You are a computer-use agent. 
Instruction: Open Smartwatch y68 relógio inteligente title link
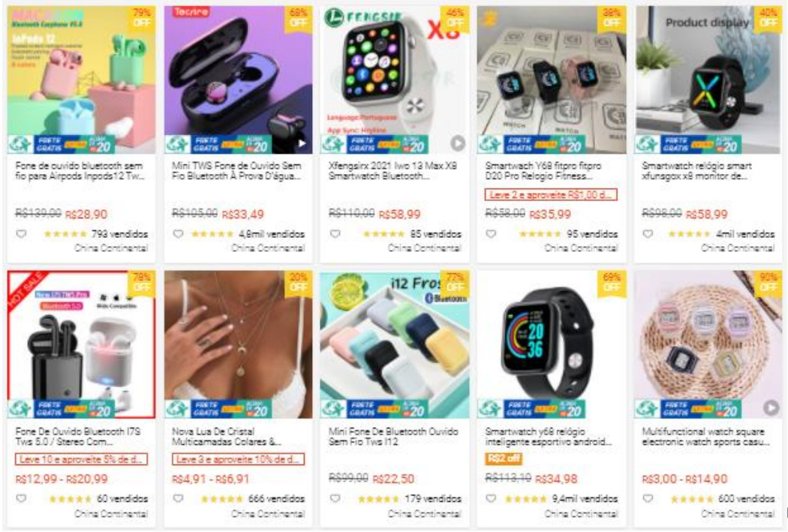(x=548, y=437)
